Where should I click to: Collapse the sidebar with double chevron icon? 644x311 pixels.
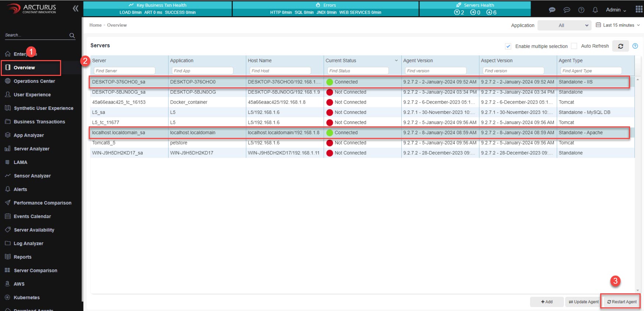point(75,8)
